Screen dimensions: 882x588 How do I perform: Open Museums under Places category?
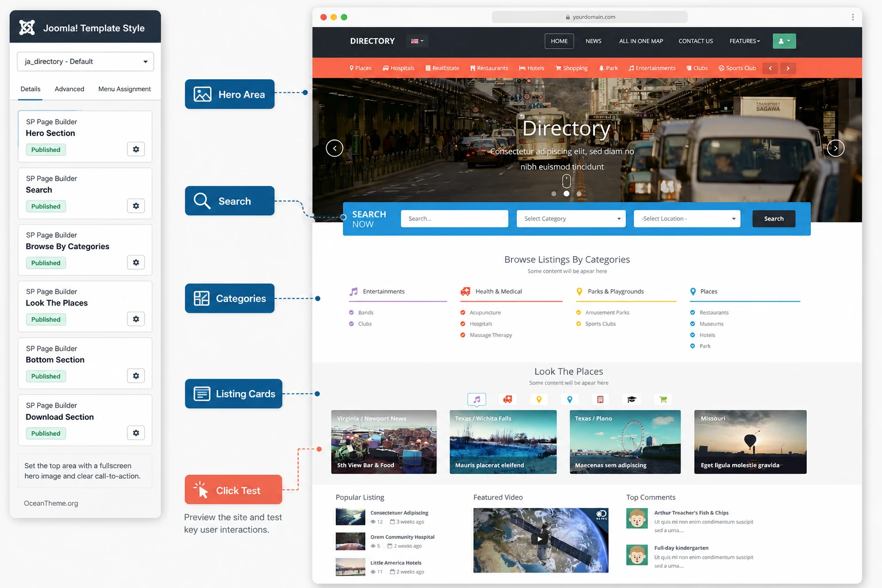tap(711, 324)
